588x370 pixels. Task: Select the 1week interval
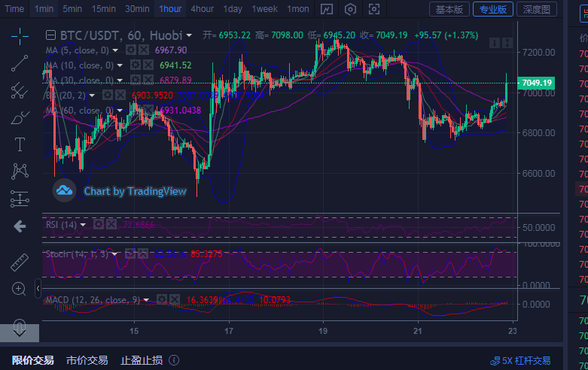pos(265,8)
